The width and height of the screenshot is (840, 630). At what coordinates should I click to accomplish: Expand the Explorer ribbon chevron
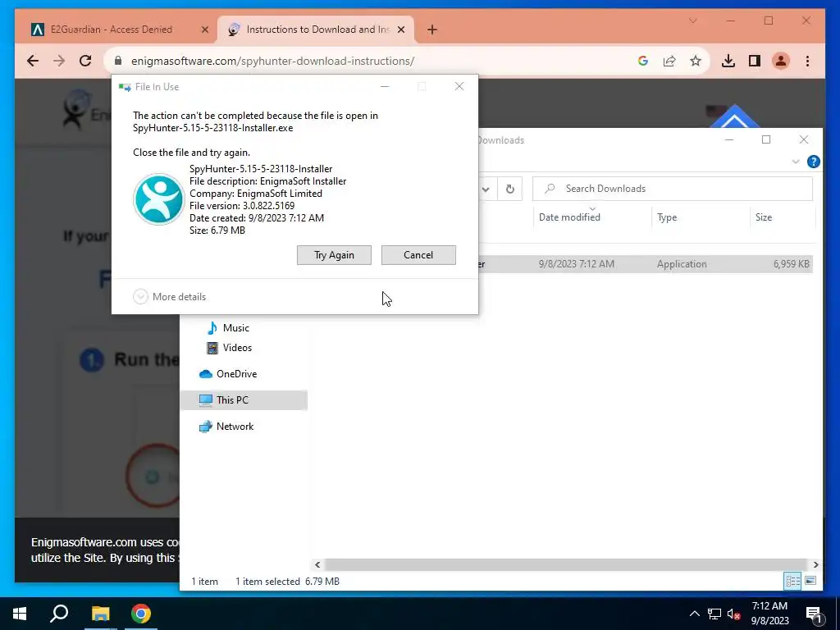coord(796,162)
